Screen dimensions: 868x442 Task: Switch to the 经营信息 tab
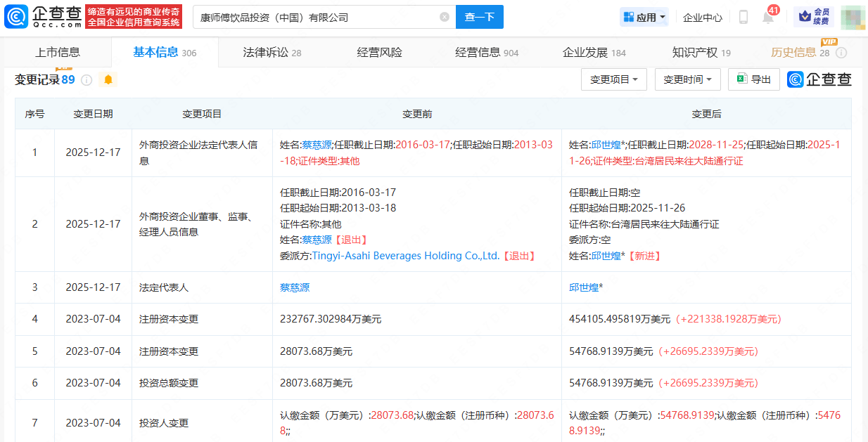click(x=486, y=53)
